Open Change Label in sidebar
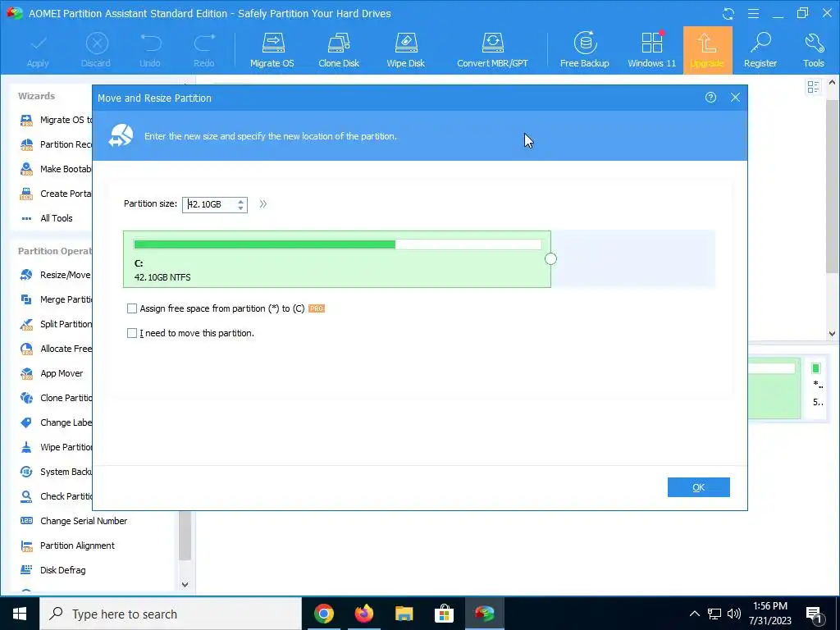The image size is (840, 630). [55, 422]
